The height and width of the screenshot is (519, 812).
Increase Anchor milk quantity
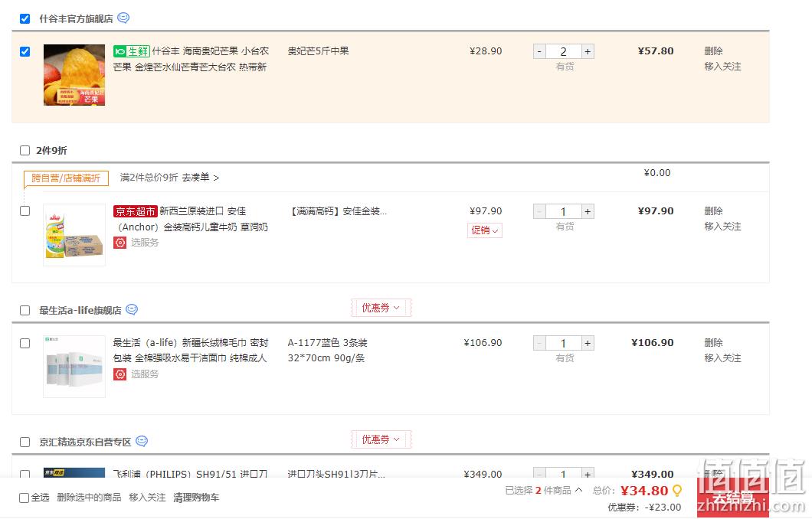click(588, 211)
